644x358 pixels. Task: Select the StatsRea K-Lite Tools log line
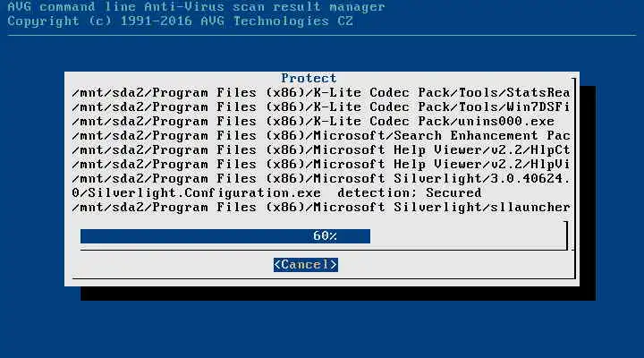click(x=321, y=93)
